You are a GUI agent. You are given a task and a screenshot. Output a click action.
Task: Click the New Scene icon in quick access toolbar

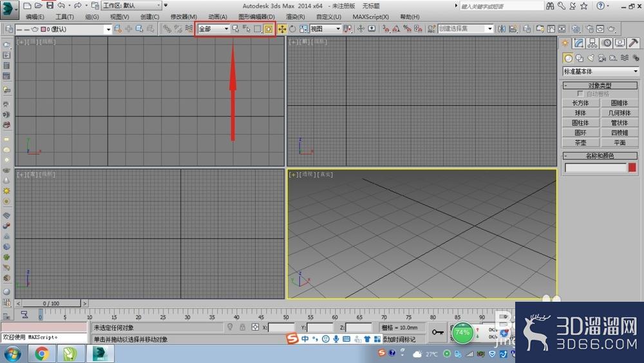(x=27, y=6)
